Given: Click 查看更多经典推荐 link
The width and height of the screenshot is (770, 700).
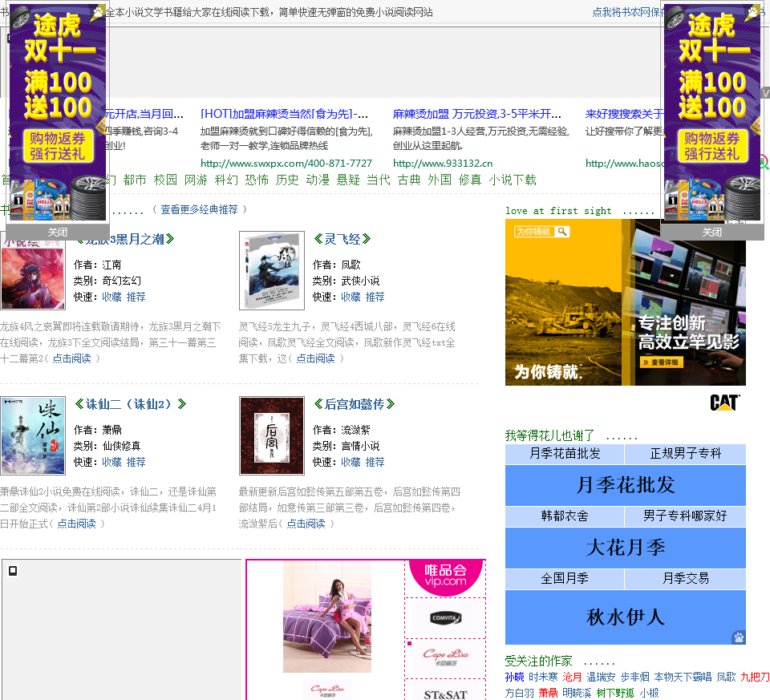Looking at the screenshot, I should tap(199, 209).
